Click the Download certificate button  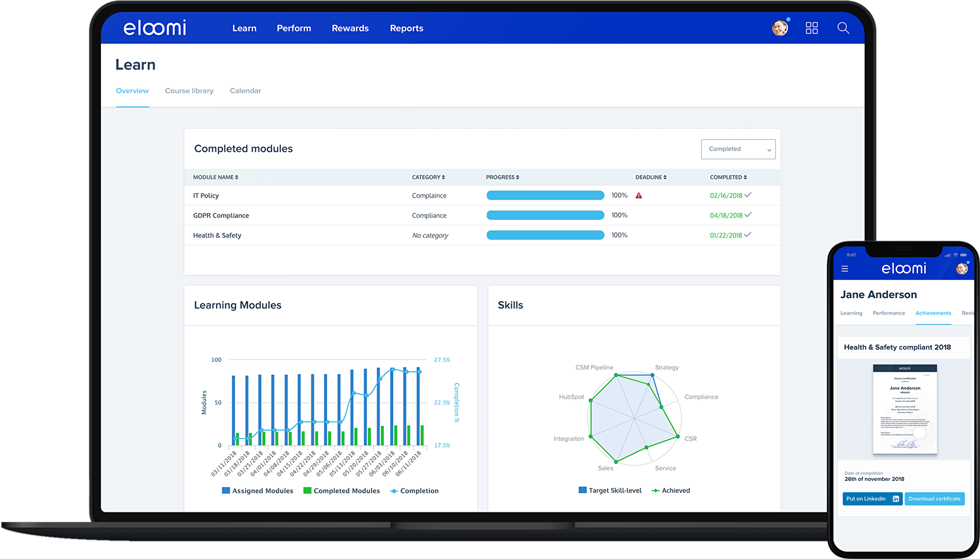tap(934, 499)
